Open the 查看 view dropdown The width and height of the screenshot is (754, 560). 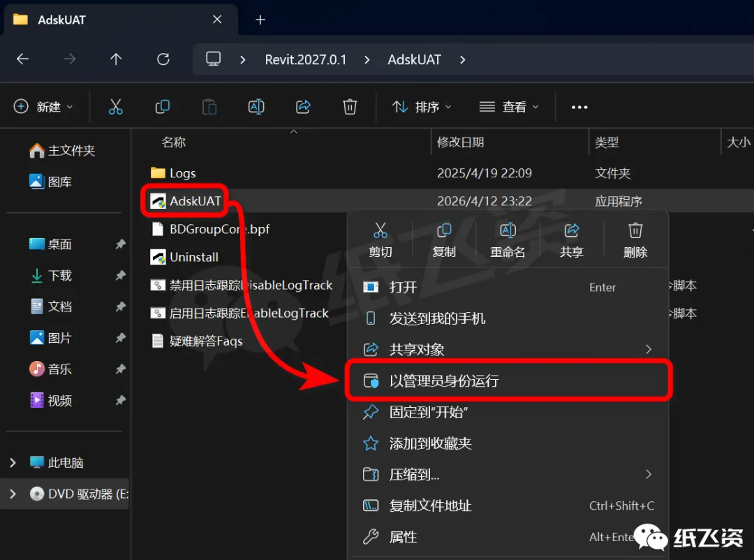(x=509, y=107)
